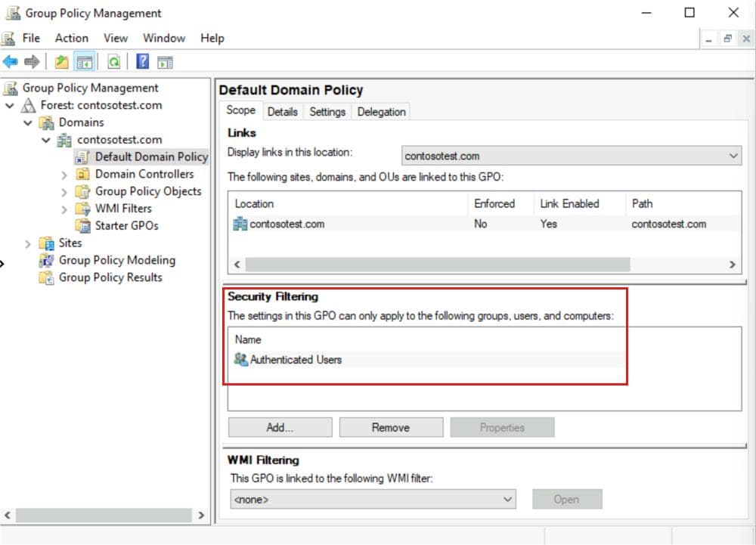Click the Enforced column header

tap(501, 204)
